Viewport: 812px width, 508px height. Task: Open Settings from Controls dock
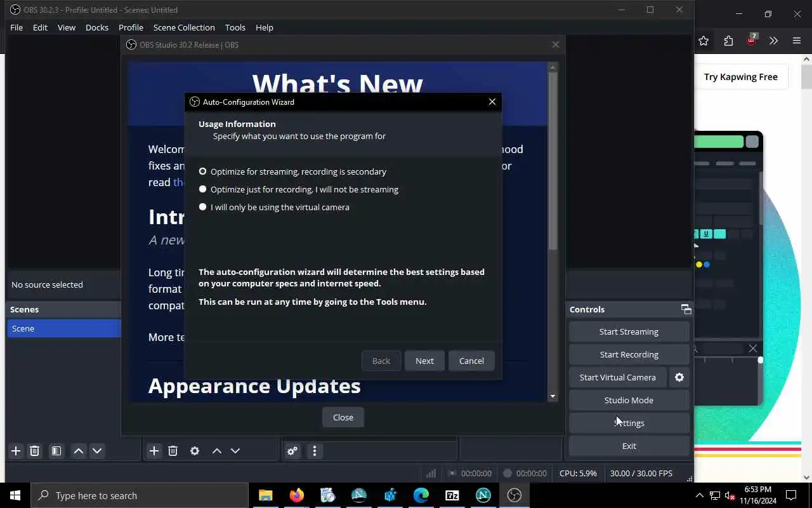[x=629, y=423]
